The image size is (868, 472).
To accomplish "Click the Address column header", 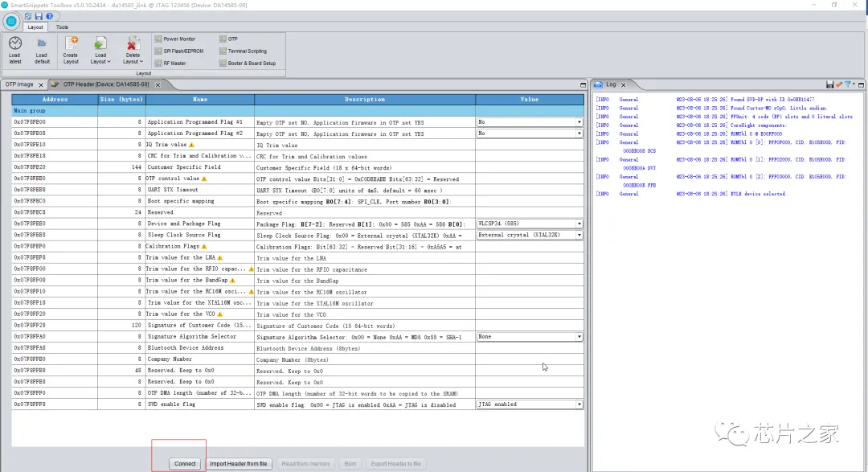I will tap(55, 100).
